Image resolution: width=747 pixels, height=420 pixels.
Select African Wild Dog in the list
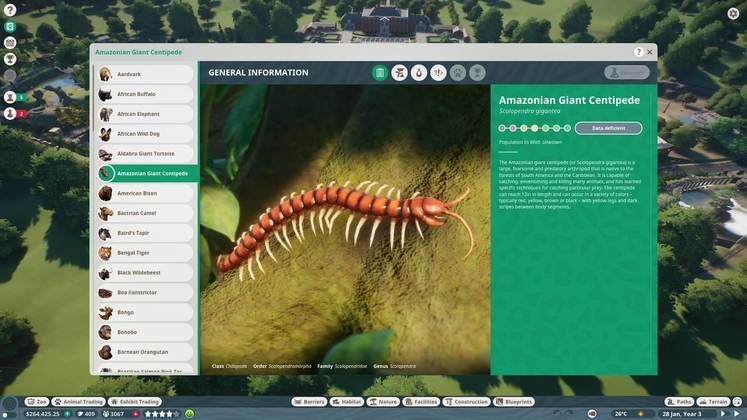pos(145,134)
